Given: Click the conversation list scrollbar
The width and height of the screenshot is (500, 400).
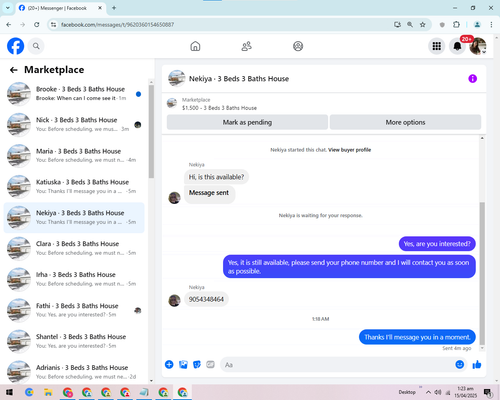Looking at the screenshot, I should pos(151,132).
